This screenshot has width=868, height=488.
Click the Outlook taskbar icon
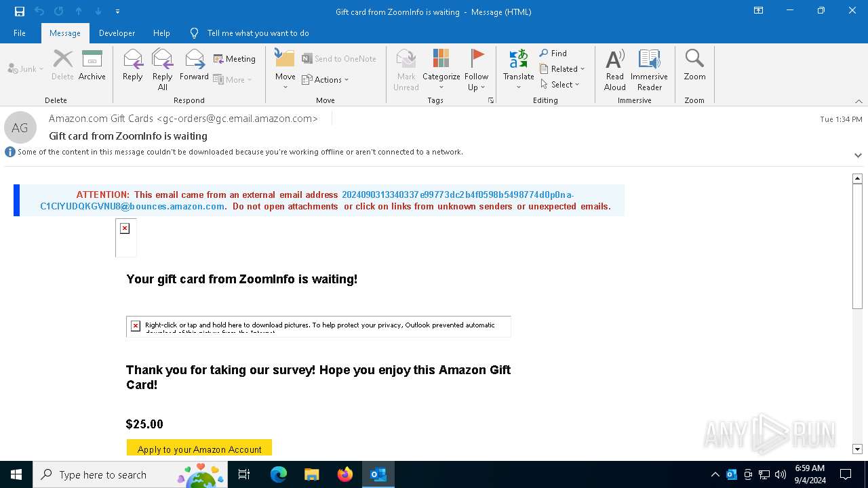[378, 474]
